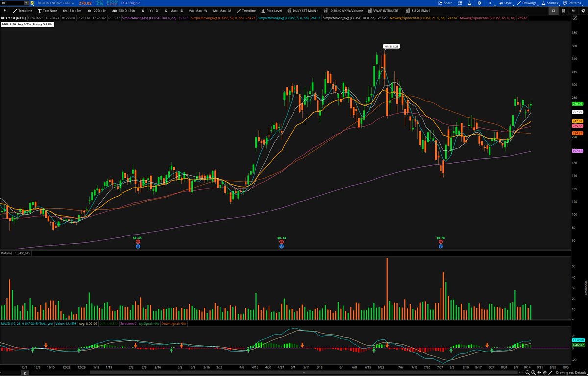Click the bottom-right drawing tool line icon
Viewport: 588px width, 376px height.
click(x=550, y=373)
